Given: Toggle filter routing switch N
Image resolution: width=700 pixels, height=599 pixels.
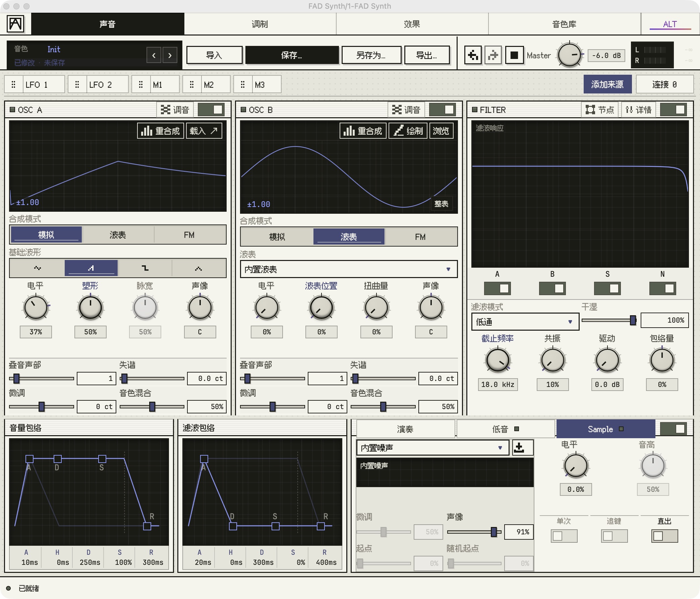Looking at the screenshot, I should coord(662,288).
